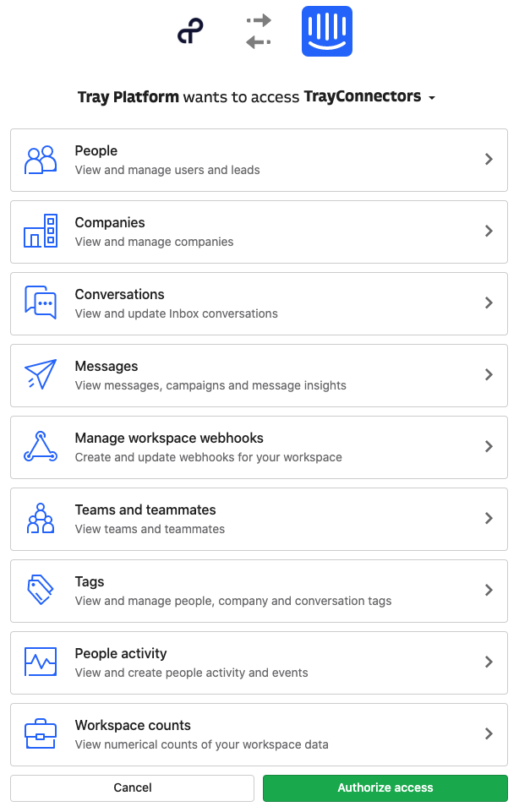Open the TrayConnectors workspace dropdown
The image size is (519, 812).
pos(432,98)
